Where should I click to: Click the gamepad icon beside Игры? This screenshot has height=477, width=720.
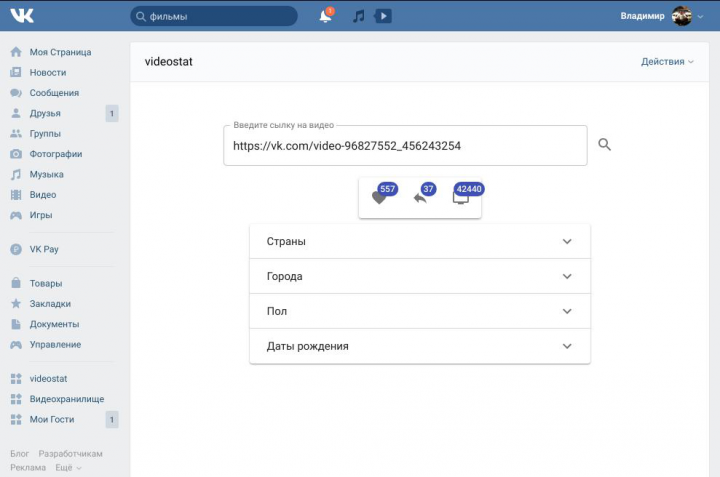(x=16, y=215)
